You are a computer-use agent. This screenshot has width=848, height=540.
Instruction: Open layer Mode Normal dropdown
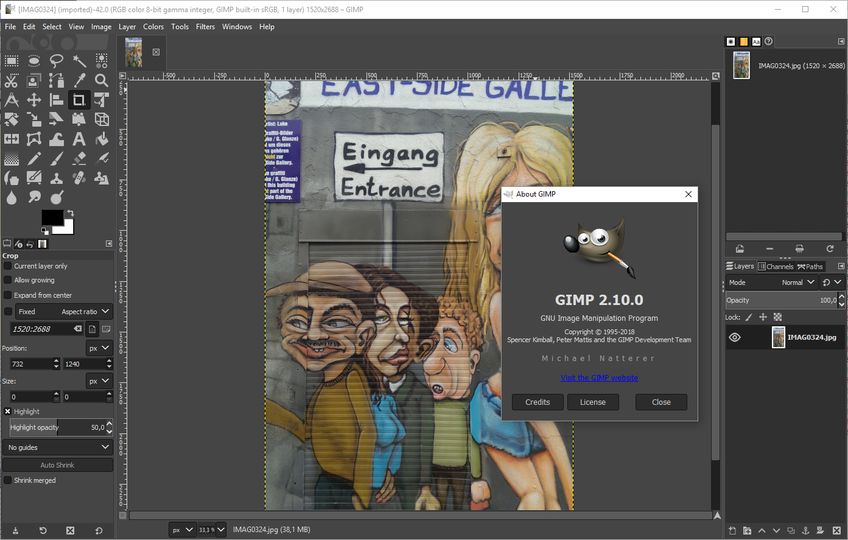[771, 282]
